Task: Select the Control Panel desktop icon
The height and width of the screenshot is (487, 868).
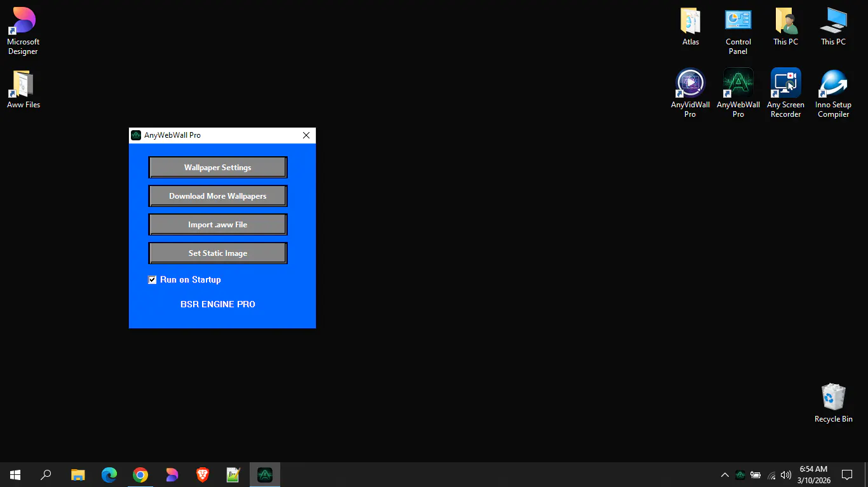Action: click(x=738, y=31)
